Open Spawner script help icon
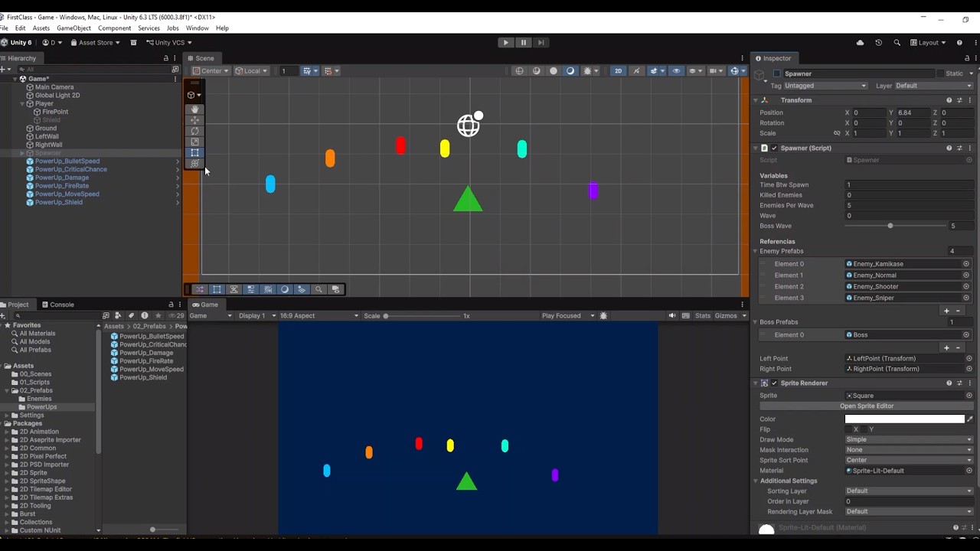Image resolution: width=980 pixels, height=551 pixels. pyautogui.click(x=949, y=148)
